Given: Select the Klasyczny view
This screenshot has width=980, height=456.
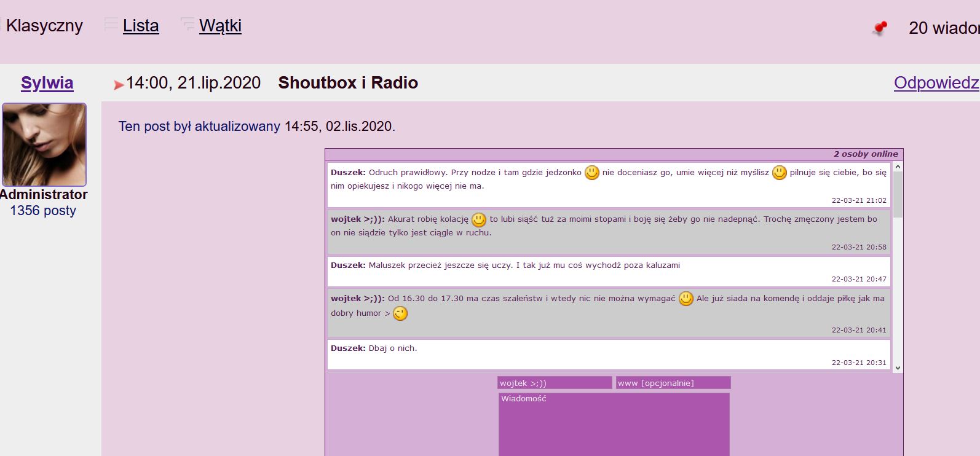Looking at the screenshot, I should [x=44, y=26].
